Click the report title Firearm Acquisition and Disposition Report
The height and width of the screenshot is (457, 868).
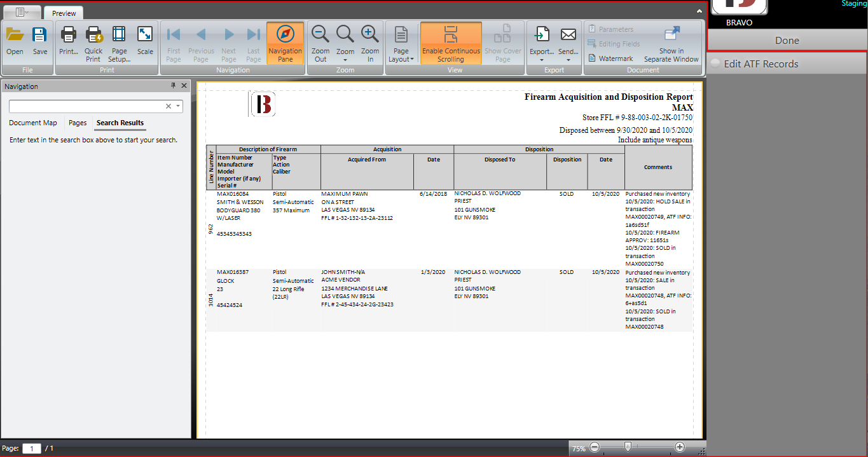[609, 97]
